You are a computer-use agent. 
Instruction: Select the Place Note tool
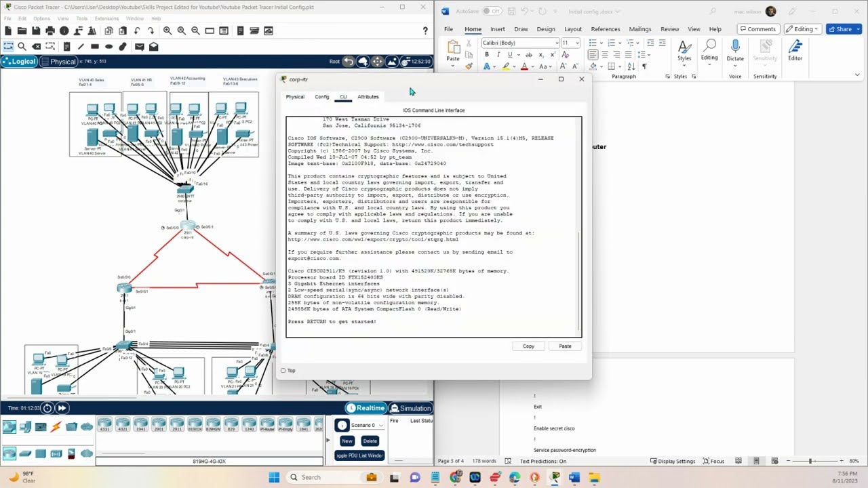click(x=66, y=46)
